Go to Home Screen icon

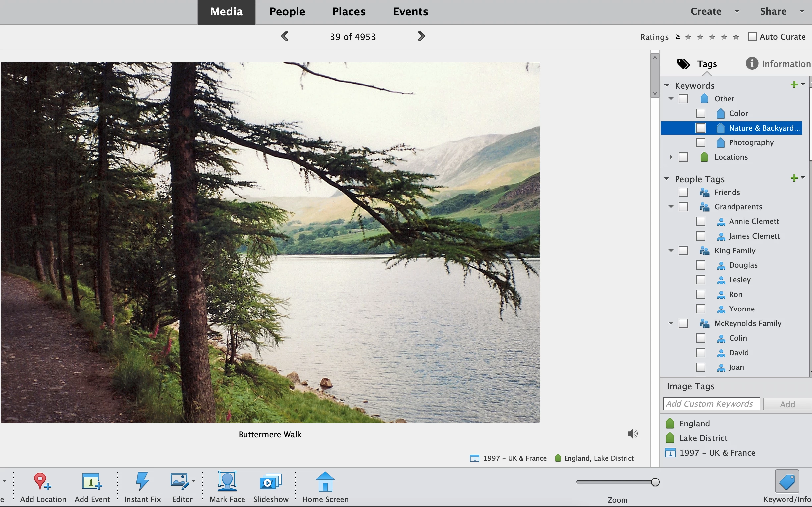(x=325, y=481)
